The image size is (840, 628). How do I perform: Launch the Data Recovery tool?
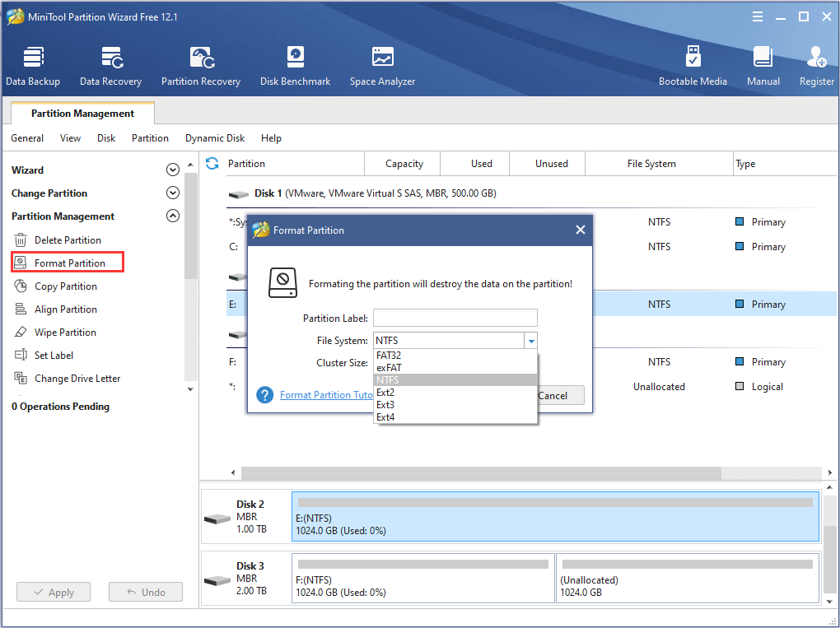(x=111, y=67)
